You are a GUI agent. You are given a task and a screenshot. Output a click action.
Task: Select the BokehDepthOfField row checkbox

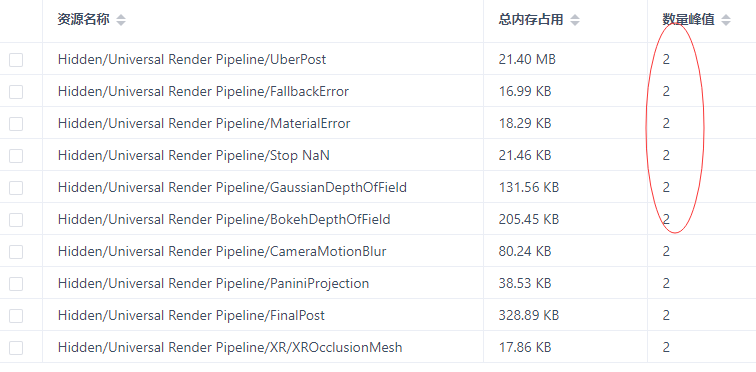click(x=16, y=220)
